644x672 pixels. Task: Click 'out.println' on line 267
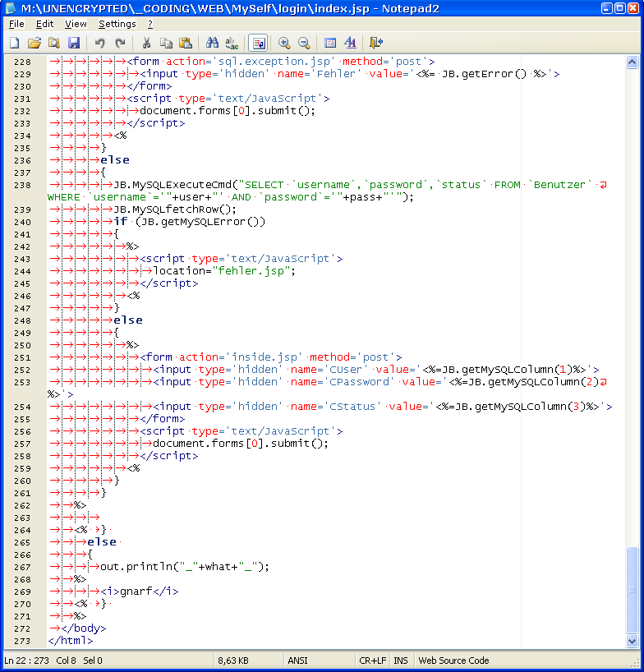(136, 567)
